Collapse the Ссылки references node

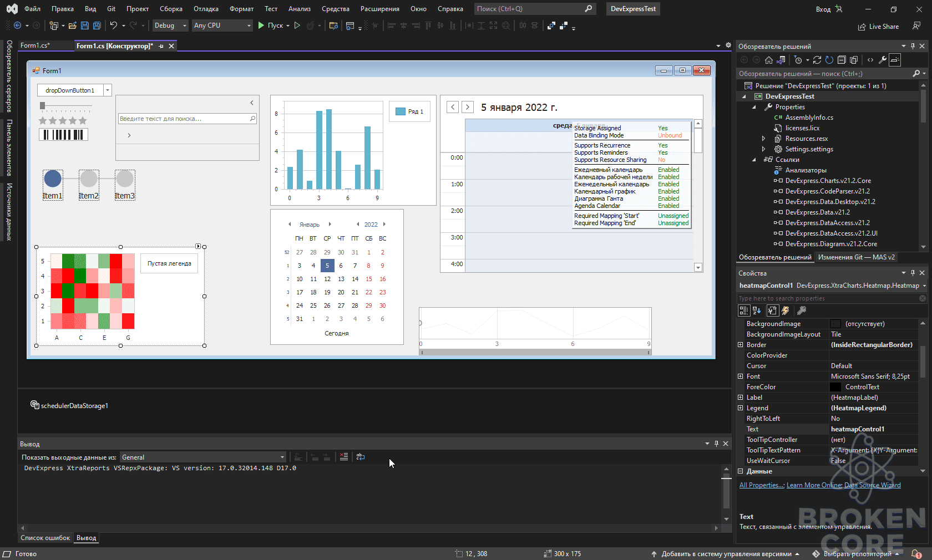pos(754,160)
